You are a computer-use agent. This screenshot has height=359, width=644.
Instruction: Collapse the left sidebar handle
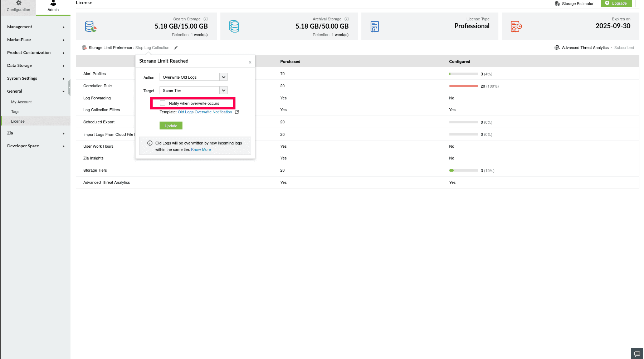(69, 88)
